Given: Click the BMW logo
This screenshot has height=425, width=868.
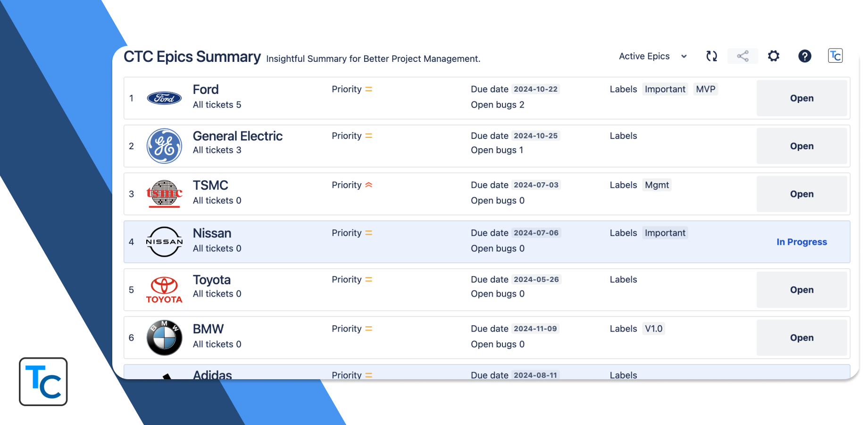Looking at the screenshot, I should click(164, 338).
